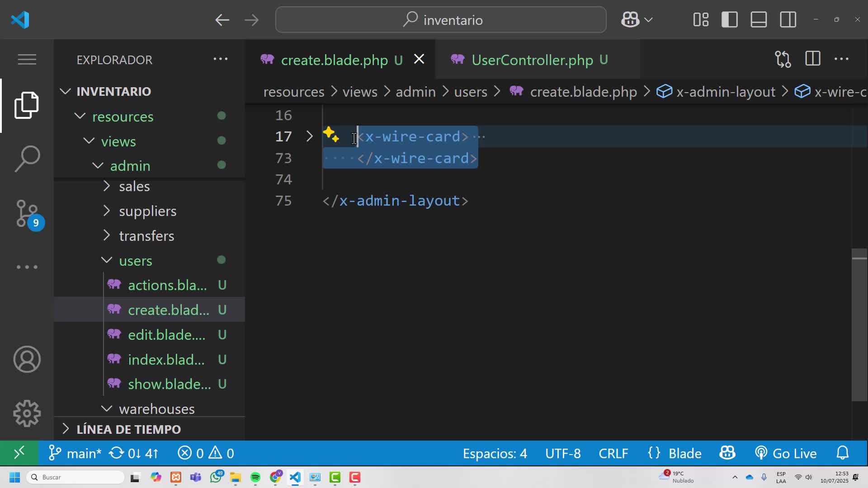
Task: Open Spotify from the taskbar
Action: point(255,477)
